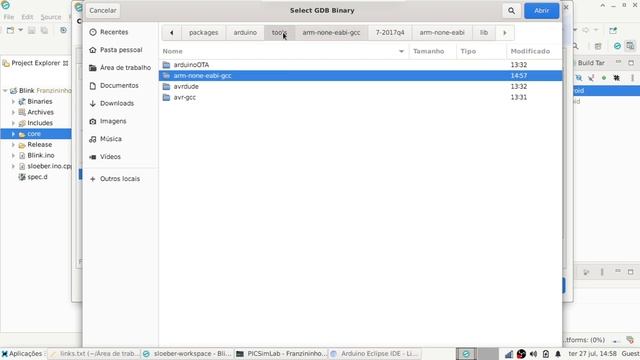Open the Source menu in Eclipse
This screenshot has height=360, width=640.
[51, 17]
